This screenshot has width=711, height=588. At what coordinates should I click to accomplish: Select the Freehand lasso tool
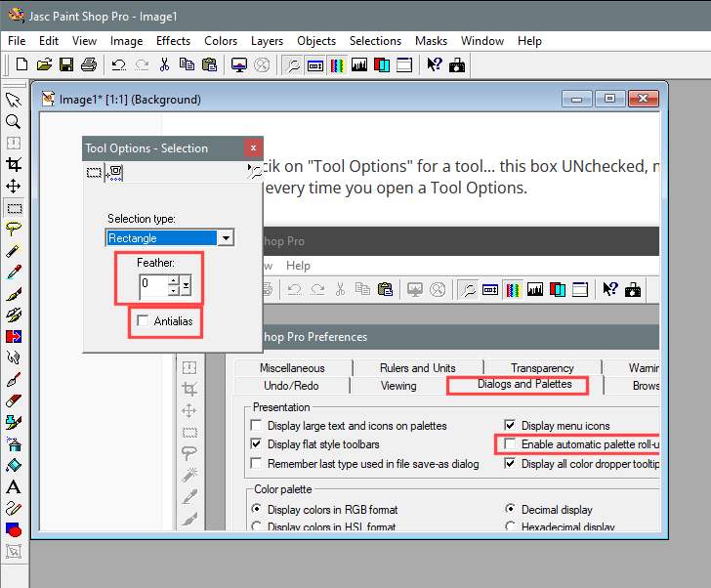pos(14,229)
